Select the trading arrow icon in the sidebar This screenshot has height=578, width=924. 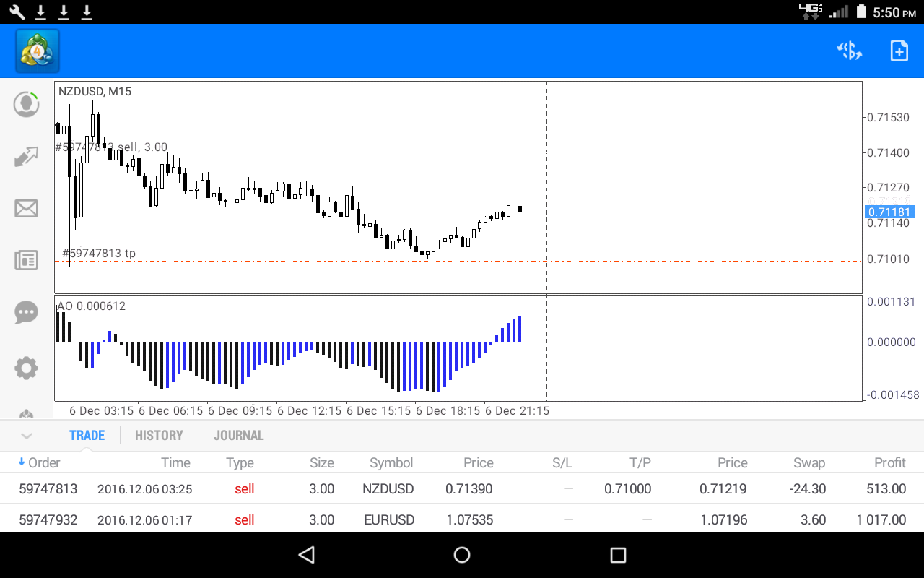[26, 156]
